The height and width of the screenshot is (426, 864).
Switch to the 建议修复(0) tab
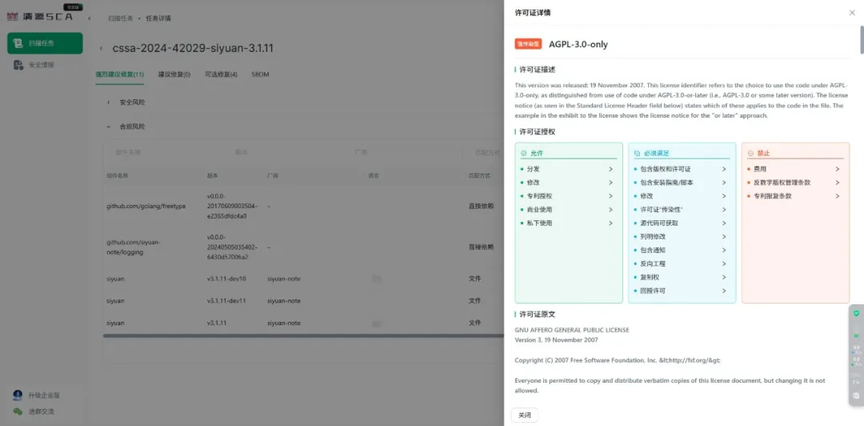[x=174, y=74]
